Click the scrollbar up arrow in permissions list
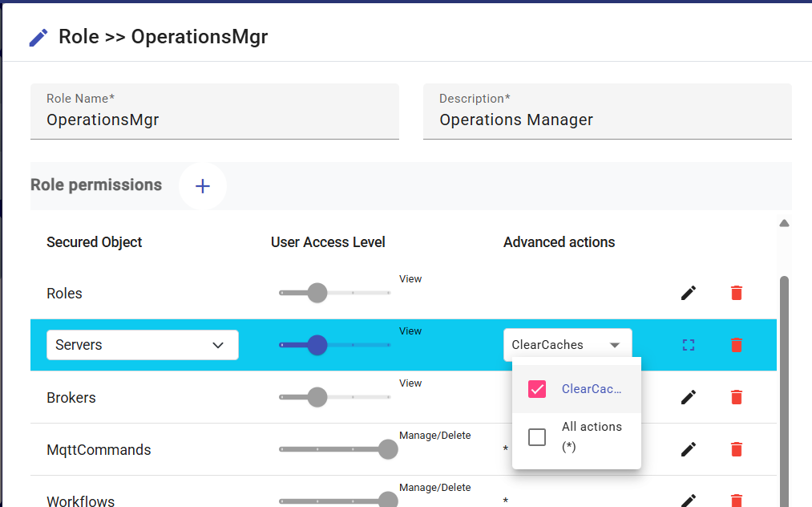 tap(784, 223)
